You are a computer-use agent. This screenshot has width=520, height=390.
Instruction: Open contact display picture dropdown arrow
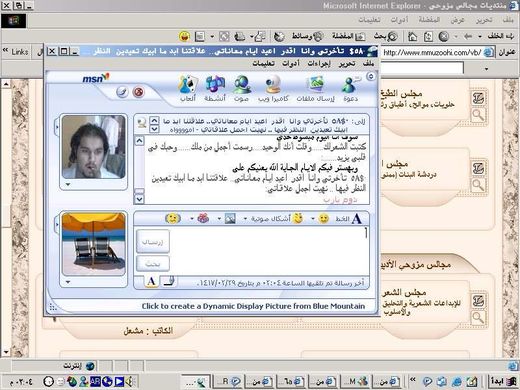pos(68,184)
